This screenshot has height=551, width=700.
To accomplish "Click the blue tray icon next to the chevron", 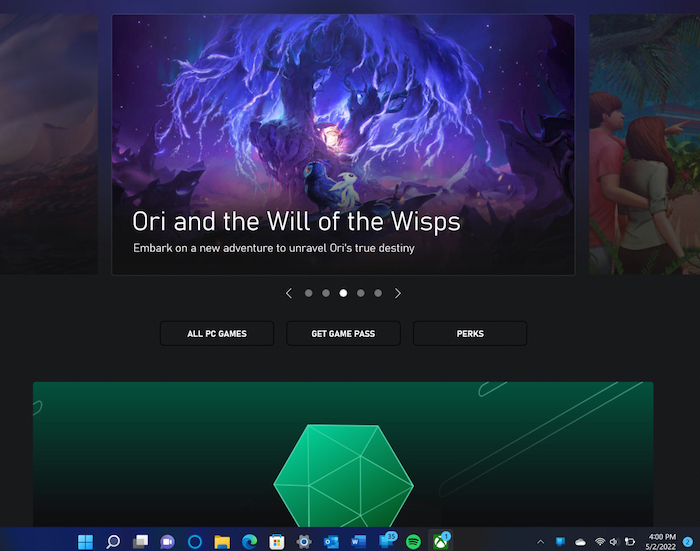I will [560, 542].
